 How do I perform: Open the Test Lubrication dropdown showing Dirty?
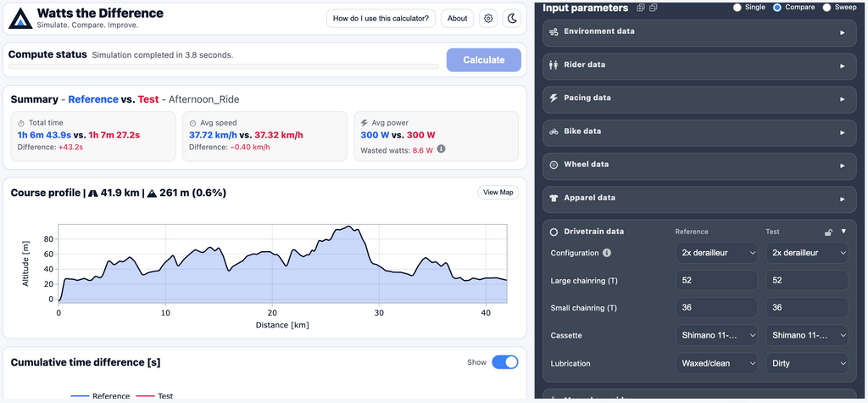(806, 363)
